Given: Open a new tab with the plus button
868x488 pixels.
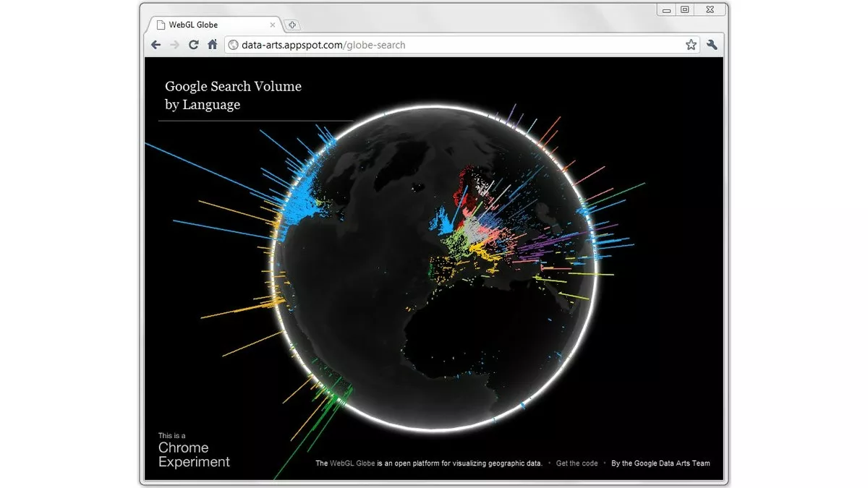Looking at the screenshot, I should [292, 24].
